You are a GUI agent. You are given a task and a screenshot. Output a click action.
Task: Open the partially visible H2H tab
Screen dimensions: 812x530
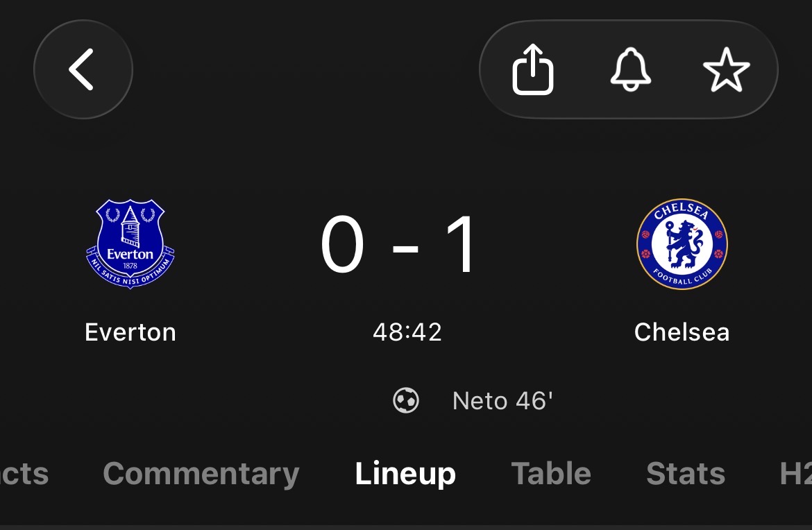click(796, 474)
